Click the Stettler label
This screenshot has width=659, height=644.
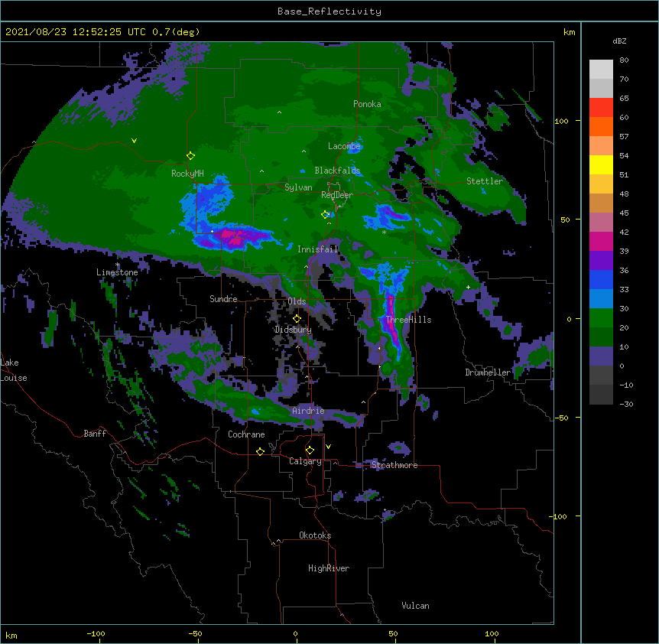point(485,181)
